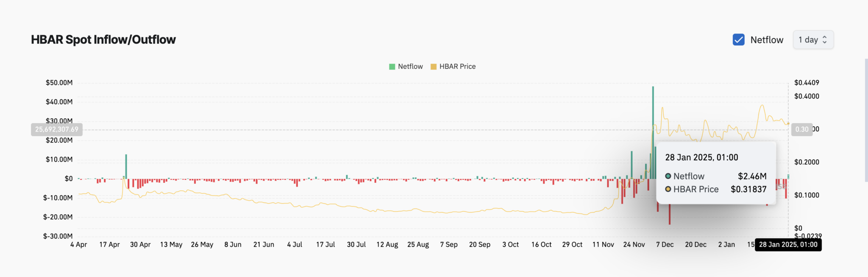Click the HBAR Price marker dot in tooltip

pyautogui.click(x=668, y=189)
